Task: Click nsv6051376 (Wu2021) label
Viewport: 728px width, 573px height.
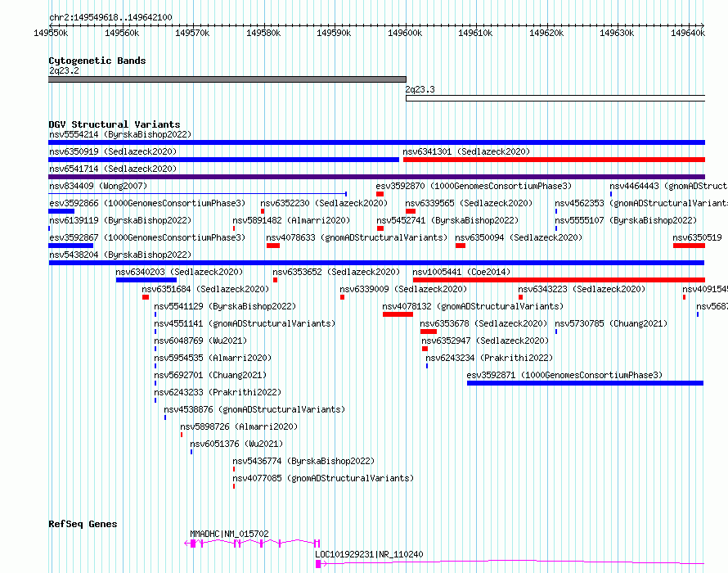Action: click(236, 444)
